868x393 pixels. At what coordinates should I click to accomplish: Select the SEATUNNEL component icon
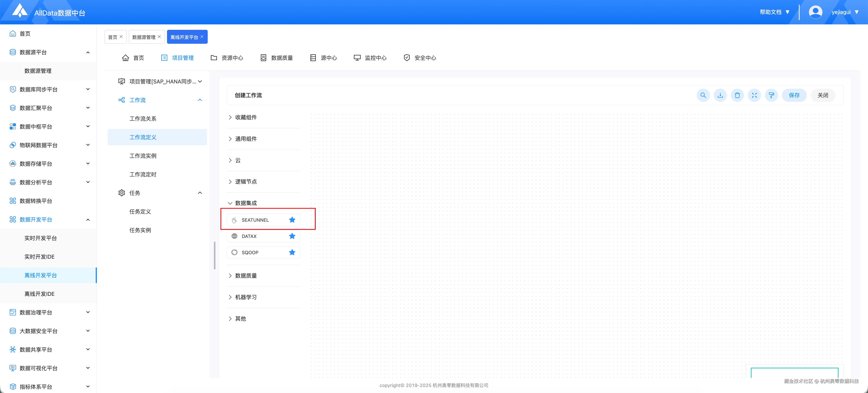(x=234, y=220)
